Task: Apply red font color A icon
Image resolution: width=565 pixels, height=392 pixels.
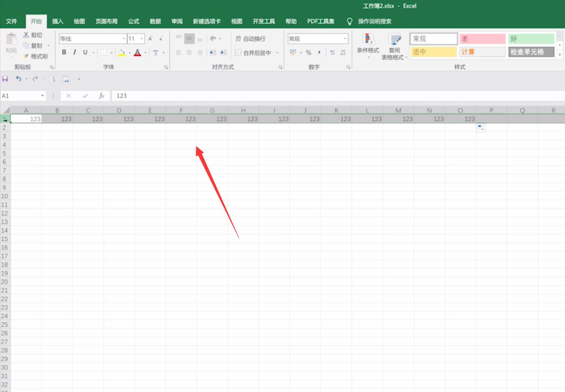Action: 137,52
